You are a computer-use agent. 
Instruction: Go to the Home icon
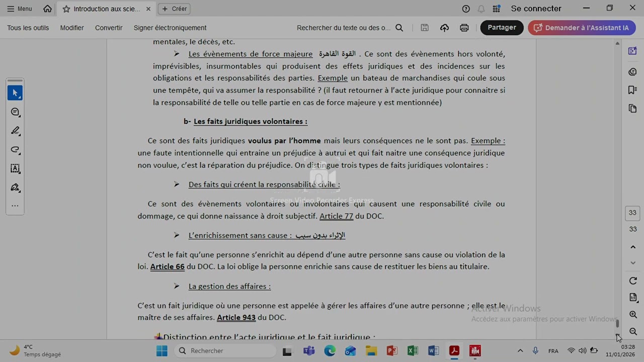coord(47,9)
